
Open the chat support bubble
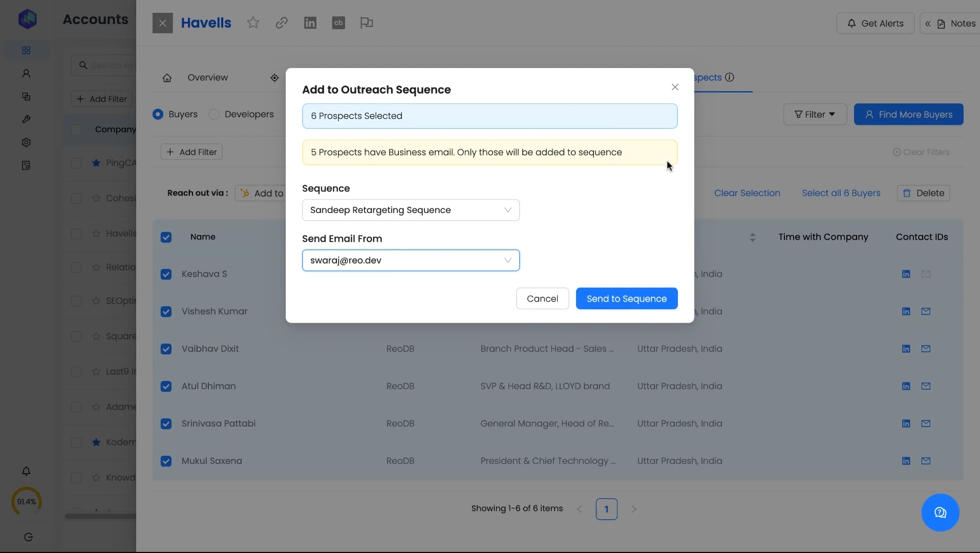click(940, 513)
